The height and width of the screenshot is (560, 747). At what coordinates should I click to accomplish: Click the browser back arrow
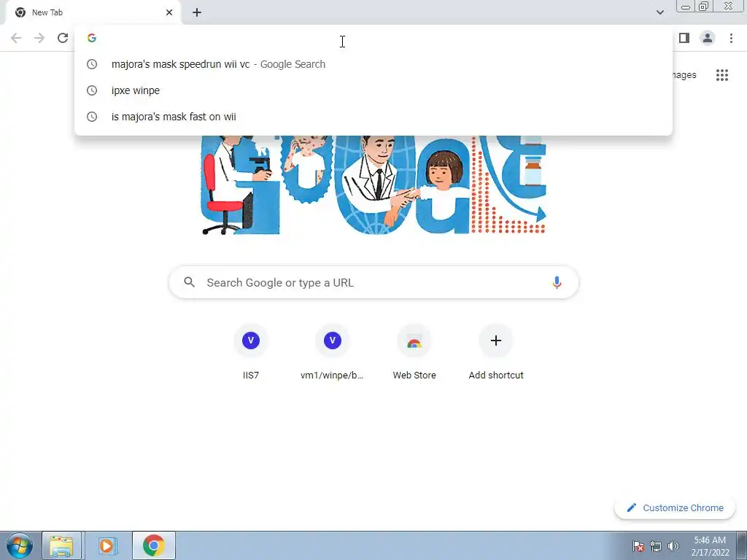click(16, 38)
